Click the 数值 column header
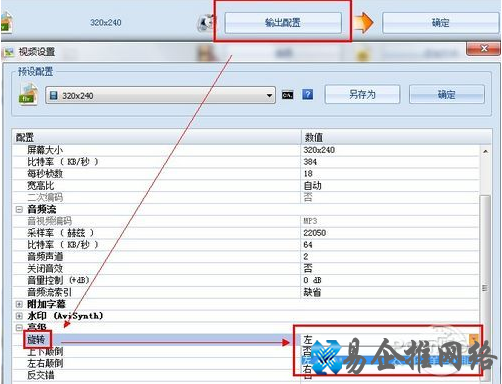502x384 pixels. pos(397,137)
